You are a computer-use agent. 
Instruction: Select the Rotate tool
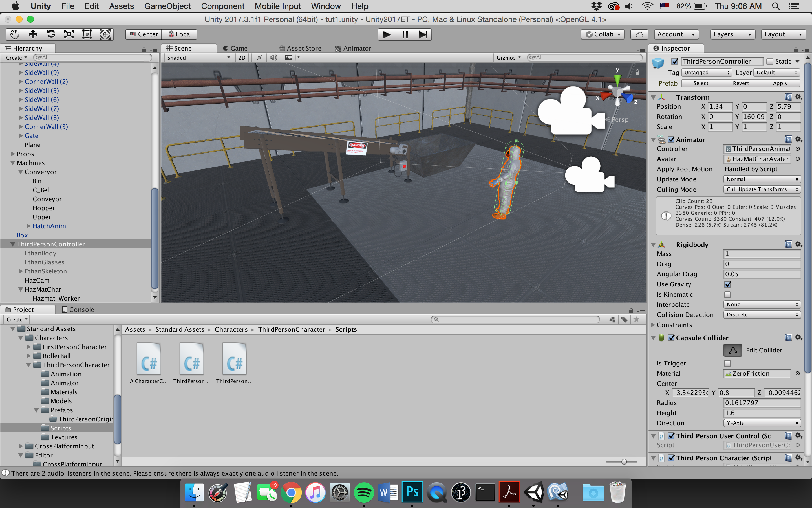(x=51, y=34)
